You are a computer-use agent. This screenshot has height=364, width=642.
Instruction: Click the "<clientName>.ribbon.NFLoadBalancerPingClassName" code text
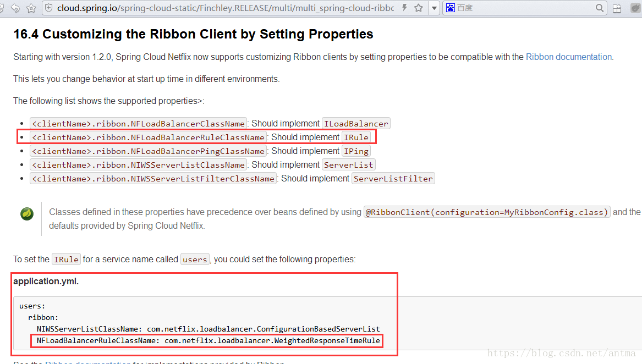point(148,151)
